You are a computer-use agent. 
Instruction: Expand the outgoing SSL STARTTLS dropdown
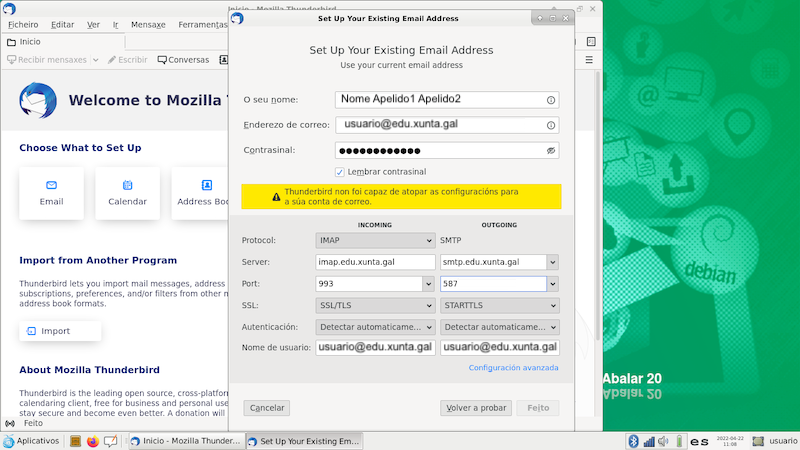point(499,304)
